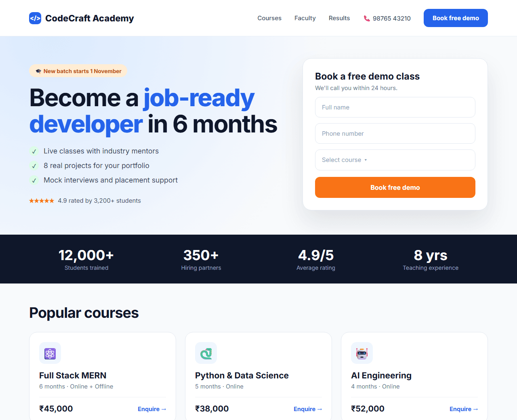
Task: Click Enquire link for Python & Data Science
Action: click(x=308, y=409)
